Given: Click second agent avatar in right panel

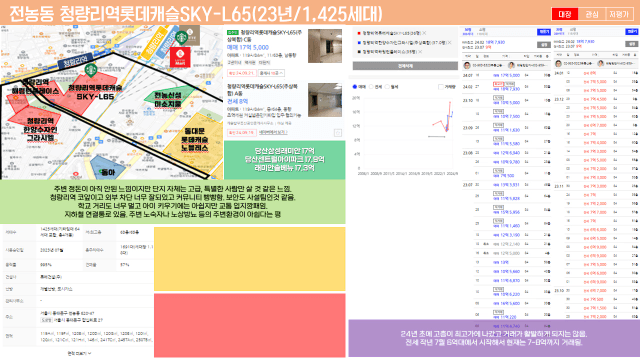Looking at the screenshot, I should click(600, 63).
